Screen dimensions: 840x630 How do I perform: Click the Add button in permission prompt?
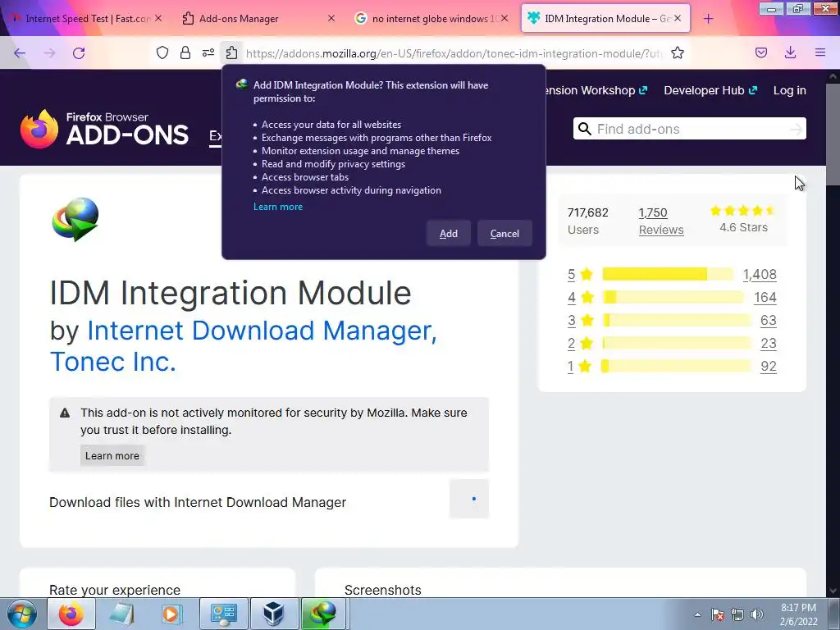coord(449,234)
